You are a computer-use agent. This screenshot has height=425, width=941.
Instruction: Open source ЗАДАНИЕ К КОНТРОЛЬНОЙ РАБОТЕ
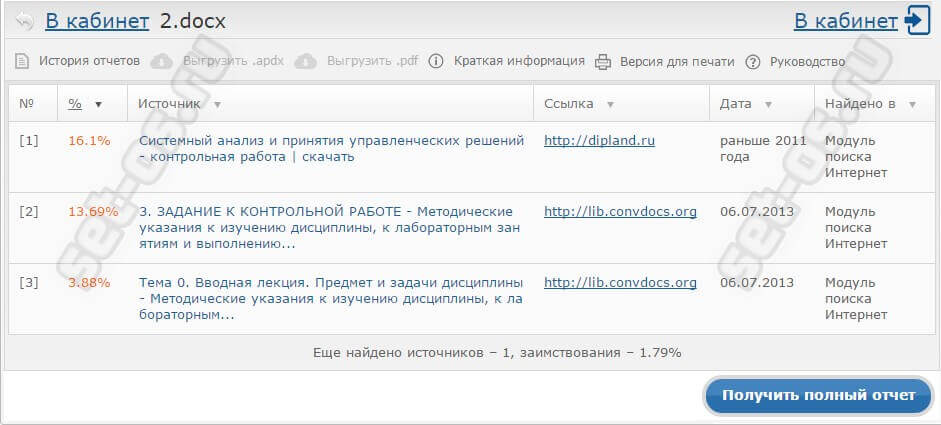tap(329, 228)
